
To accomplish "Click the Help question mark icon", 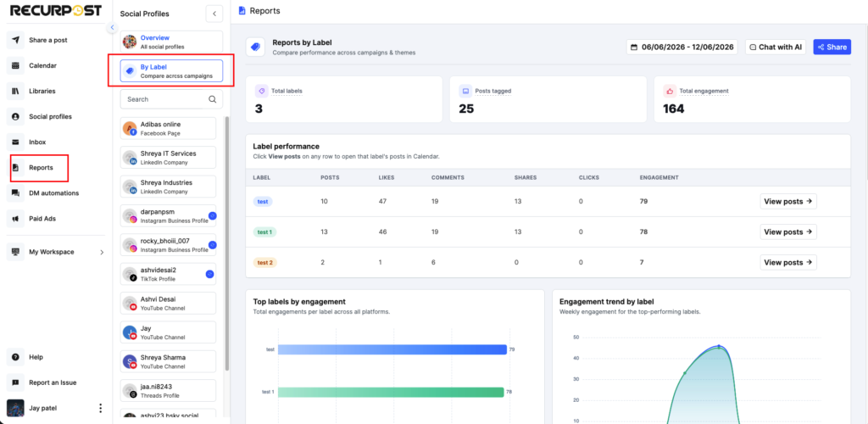I will (16, 357).
